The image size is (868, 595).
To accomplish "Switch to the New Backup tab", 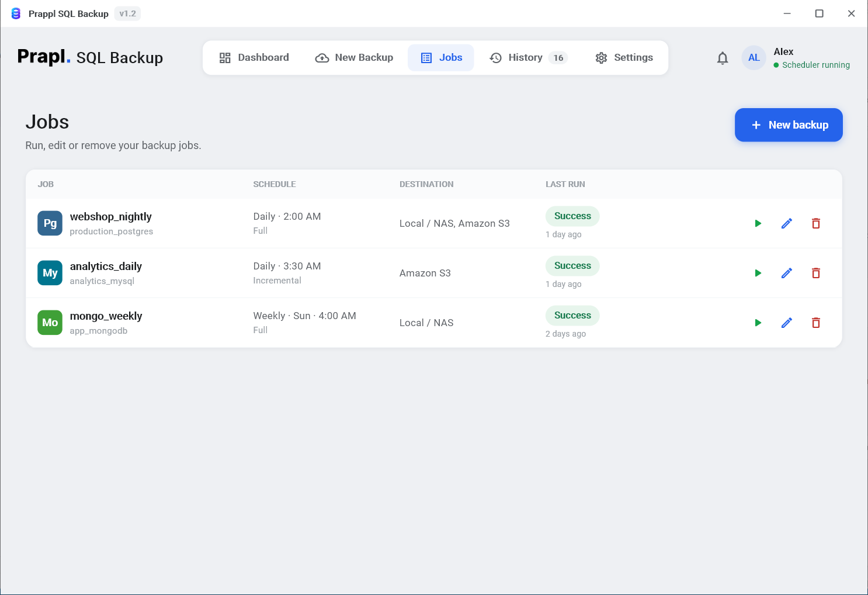I will [354, 57].
